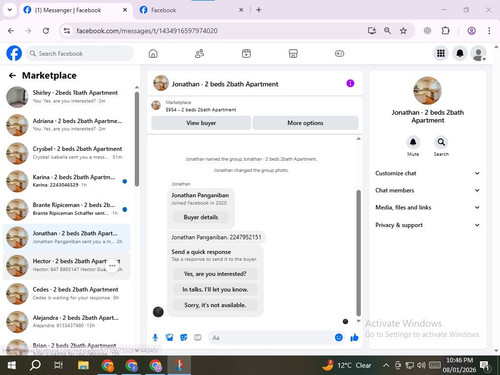Open the Facebook logo home link
The image size is (500, 375).
pos(14,53)
